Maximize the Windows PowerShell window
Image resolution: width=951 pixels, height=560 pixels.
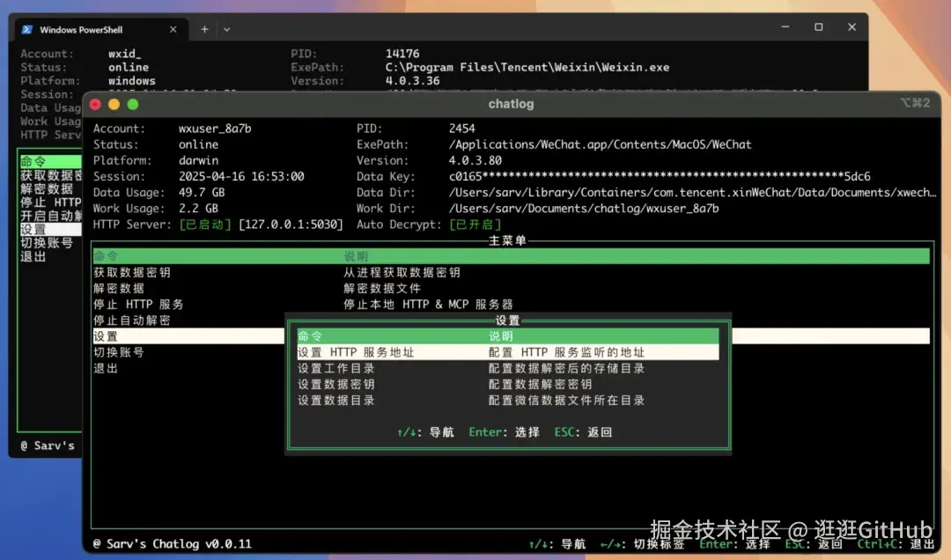pyautogui.click(x=818, y=27)
